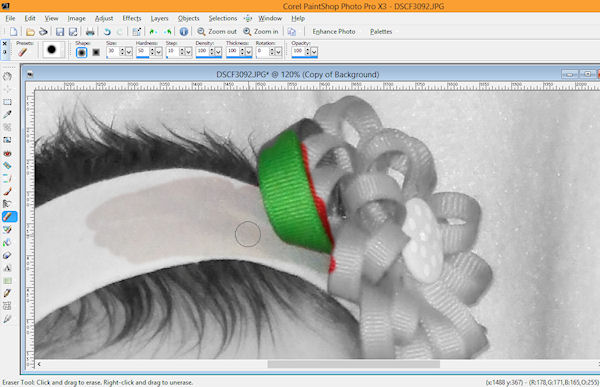Click the Opacity blue slider bar
Screen dimensions: 600x387
304,57
